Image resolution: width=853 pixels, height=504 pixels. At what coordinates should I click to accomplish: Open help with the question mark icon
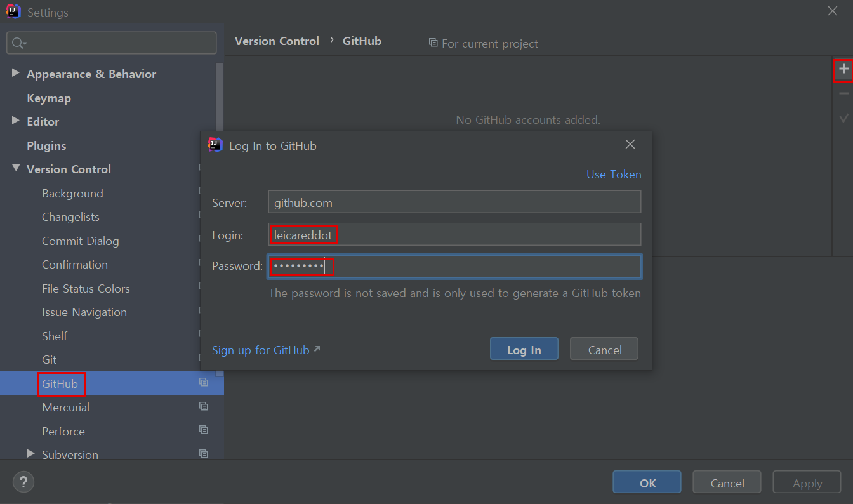coord(23,482)
